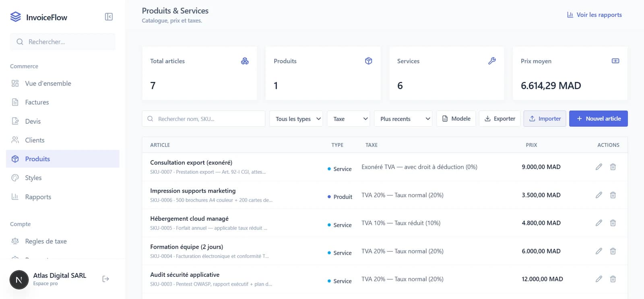
Task: Edit Impression supports marketing article
Action: tap(599, 195)
